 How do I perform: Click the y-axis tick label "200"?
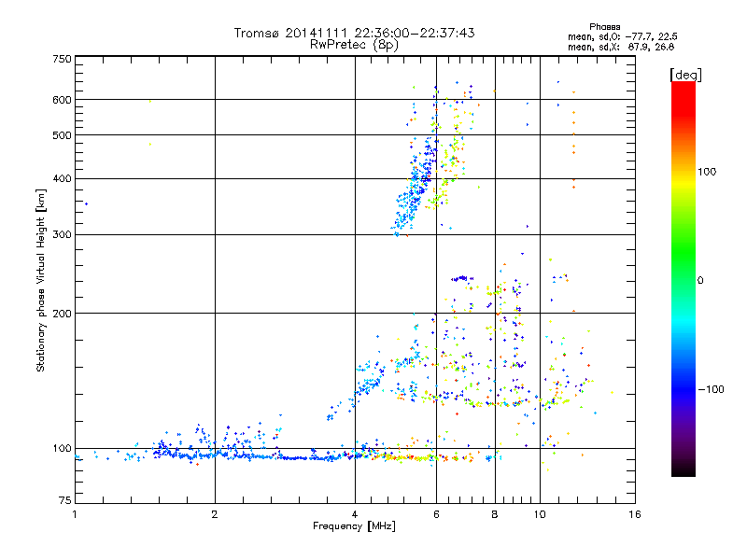coord(62,314)
